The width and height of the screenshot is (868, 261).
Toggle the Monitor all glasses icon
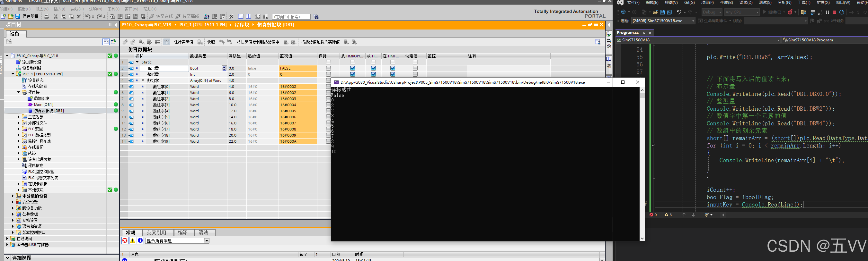pos(166,42)
